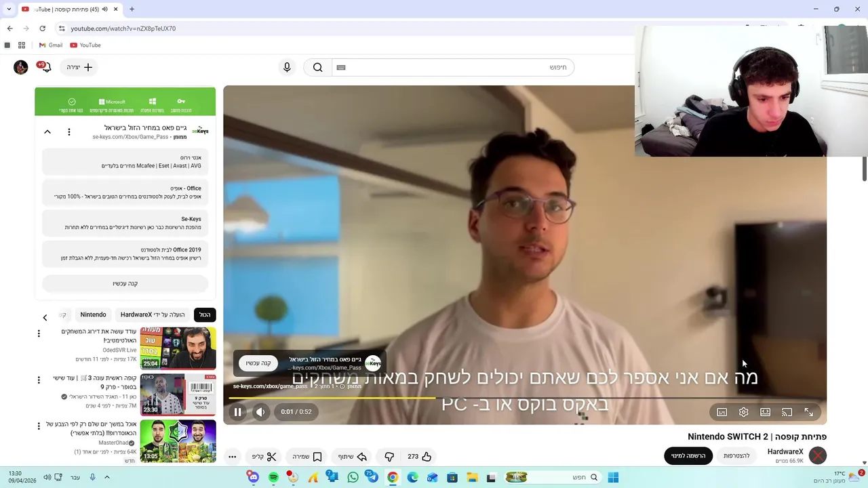868x488 pixels.
Task: Open Telegram from taskbar
Action: 372,477
